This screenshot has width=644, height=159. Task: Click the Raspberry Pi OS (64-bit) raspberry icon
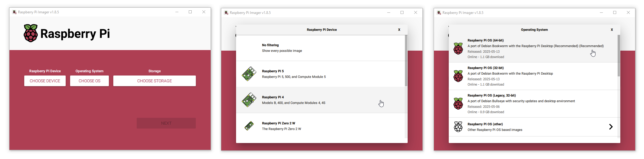point(458,49)
